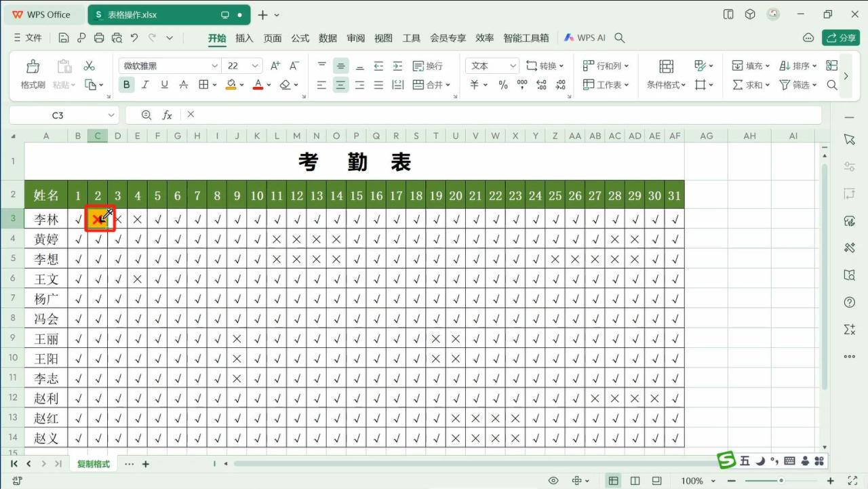Click the AutoSum (求和) button
This screenshot has height=489, width=868.
(x=751, y=85)
